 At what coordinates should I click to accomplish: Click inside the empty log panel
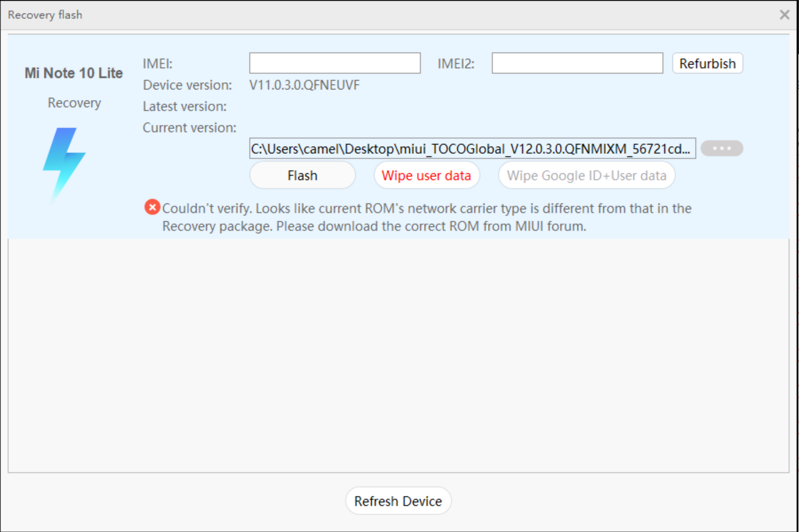(x=398, y=355)
